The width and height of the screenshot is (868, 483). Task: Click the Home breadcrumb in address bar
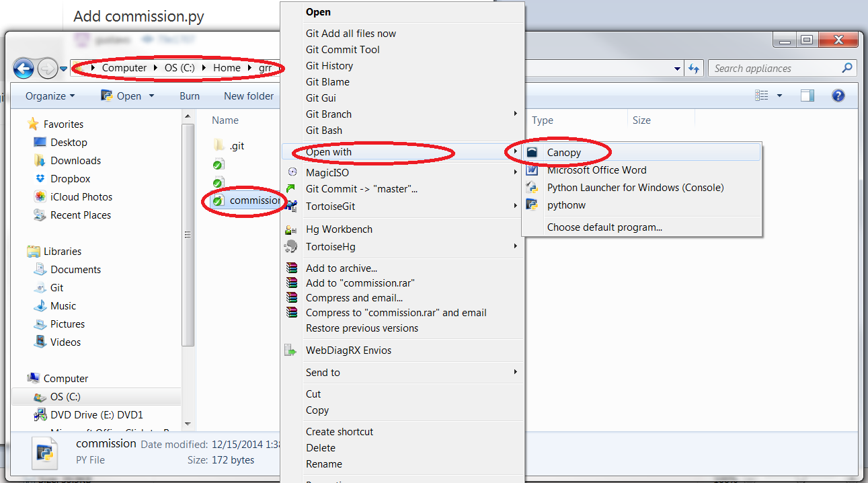point(227,68)
